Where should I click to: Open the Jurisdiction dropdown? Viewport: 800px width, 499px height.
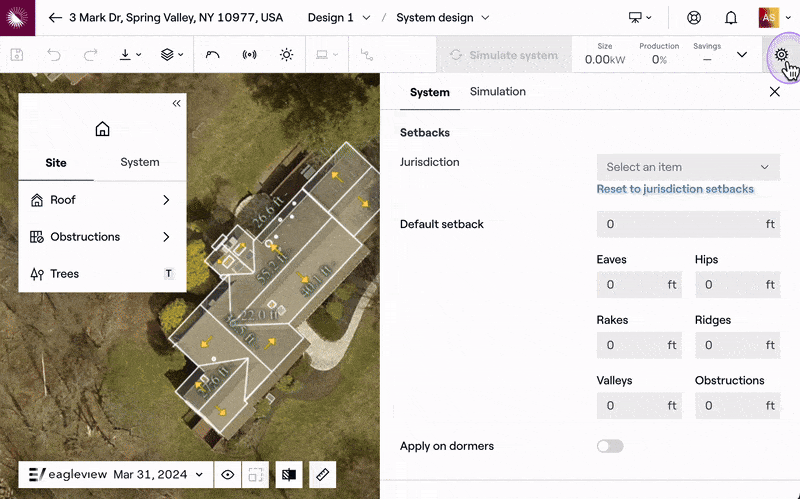tap(687, 167)
